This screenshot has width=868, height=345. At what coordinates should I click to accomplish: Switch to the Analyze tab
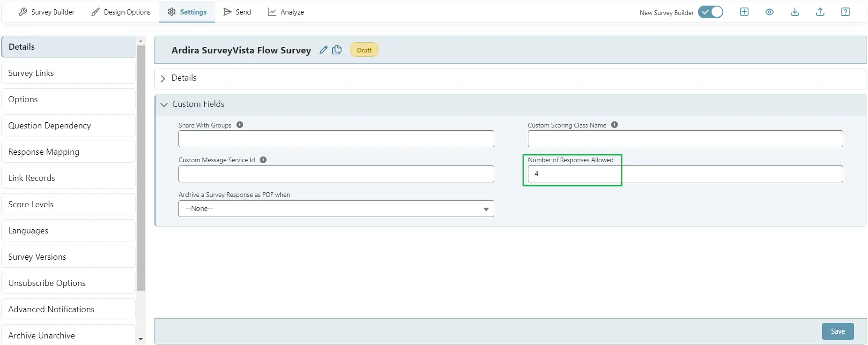tap(286, 12)
